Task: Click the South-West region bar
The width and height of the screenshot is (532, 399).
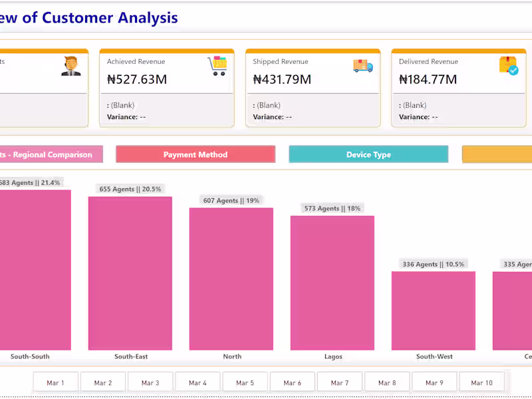Action: (434, 311)
